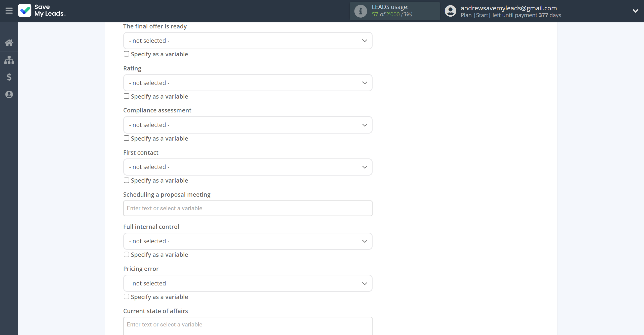
Task: Expand the 'The final offer is ready' dropdown
Action: (x=248, y=40)
